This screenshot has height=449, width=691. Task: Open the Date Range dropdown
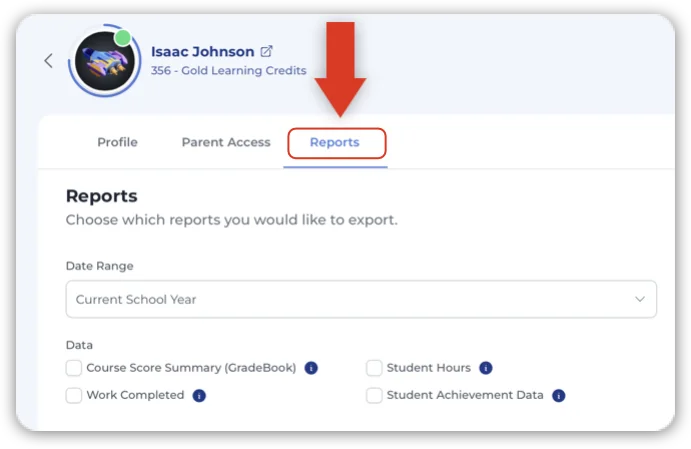(x=361, y=299)
